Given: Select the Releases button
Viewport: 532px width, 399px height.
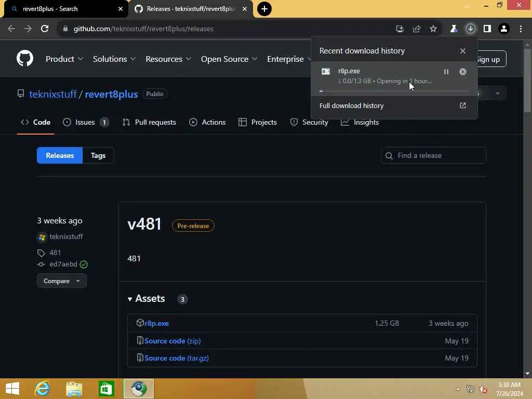Looking at the screenshot, I should tap(60, 155).
